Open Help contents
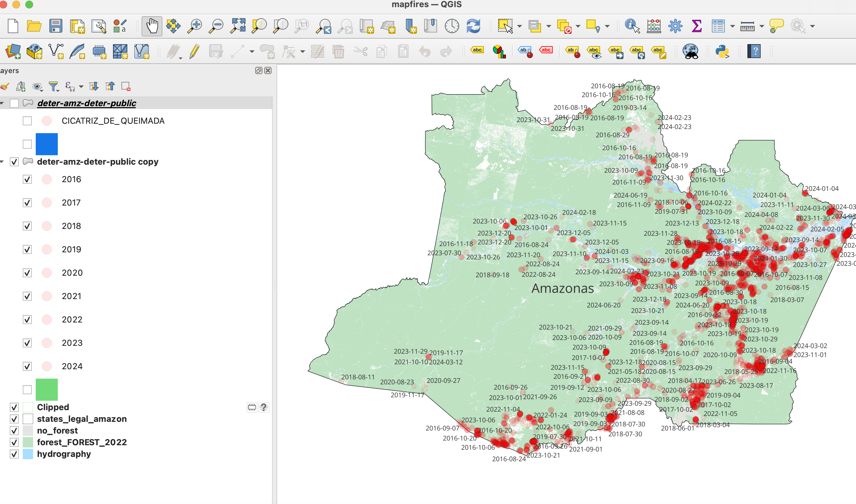 [x=754, y=52]
